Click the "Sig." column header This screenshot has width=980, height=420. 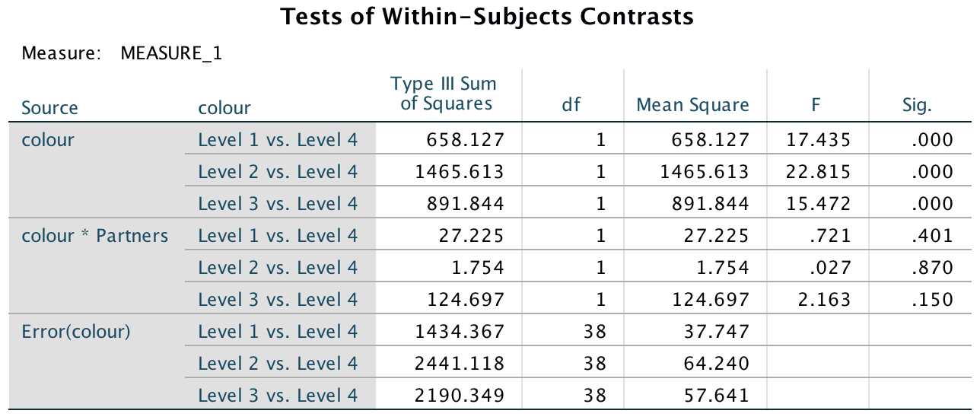[x=917, y=106]
